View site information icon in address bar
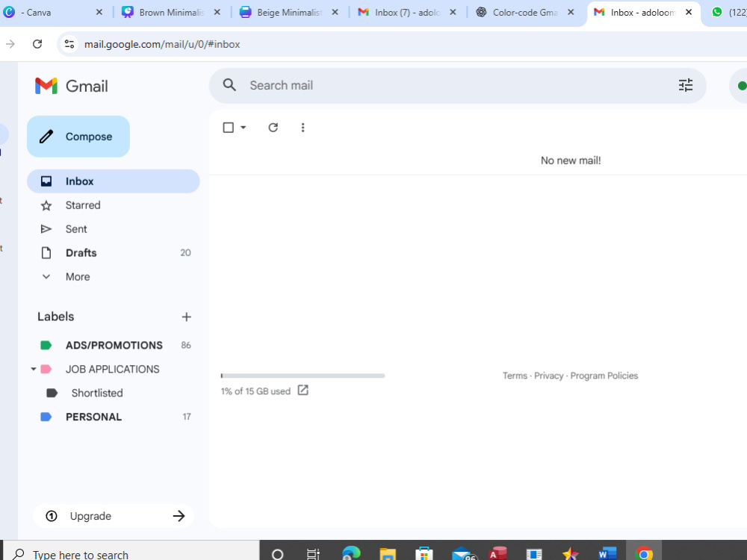Viewport: 747px width, 560px height. (69, 44)
